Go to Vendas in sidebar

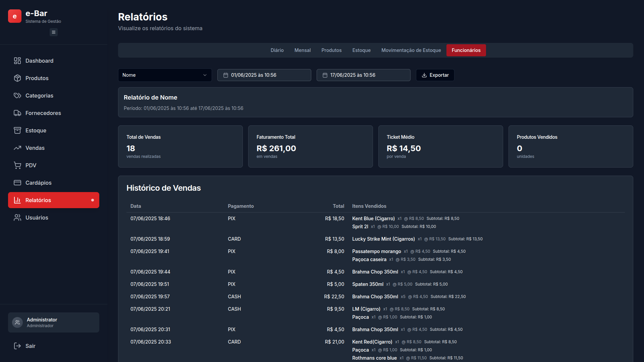tap(35, 148)
